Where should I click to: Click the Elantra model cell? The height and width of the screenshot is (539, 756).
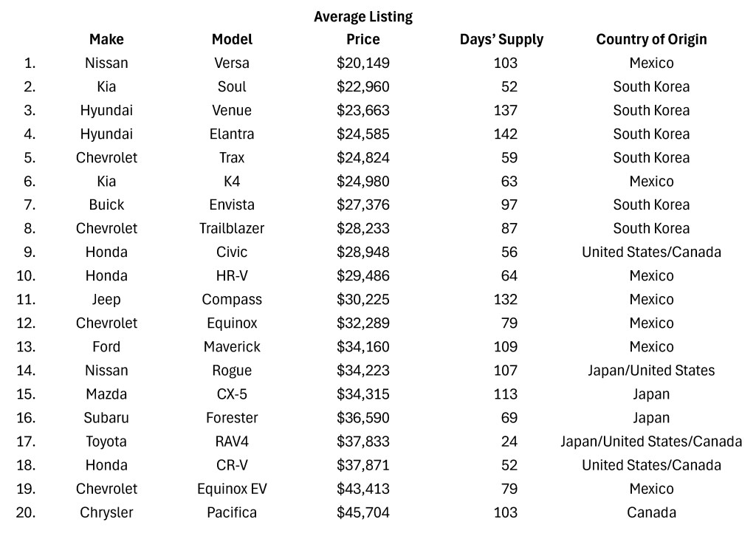coord(232,134)
